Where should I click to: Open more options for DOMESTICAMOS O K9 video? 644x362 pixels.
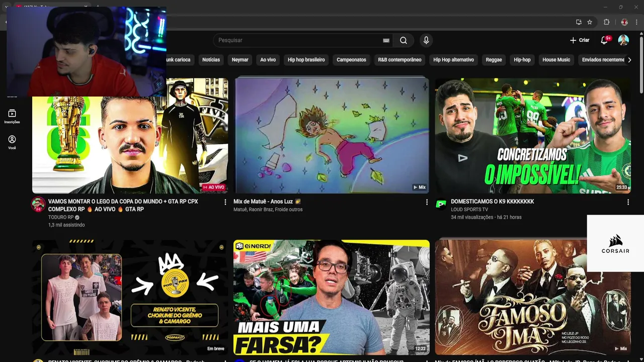click(x=628, y=202)
